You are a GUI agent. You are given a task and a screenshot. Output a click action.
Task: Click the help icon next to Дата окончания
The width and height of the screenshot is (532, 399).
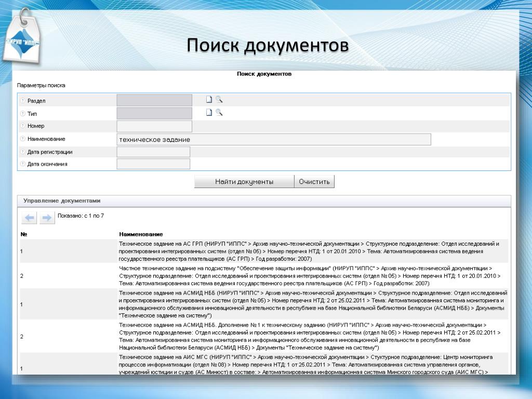coord(23,164)
